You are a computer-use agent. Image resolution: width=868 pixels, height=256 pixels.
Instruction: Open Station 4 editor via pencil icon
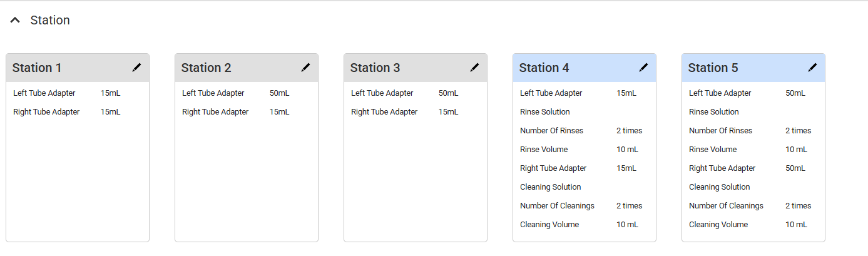click(643, 68)
